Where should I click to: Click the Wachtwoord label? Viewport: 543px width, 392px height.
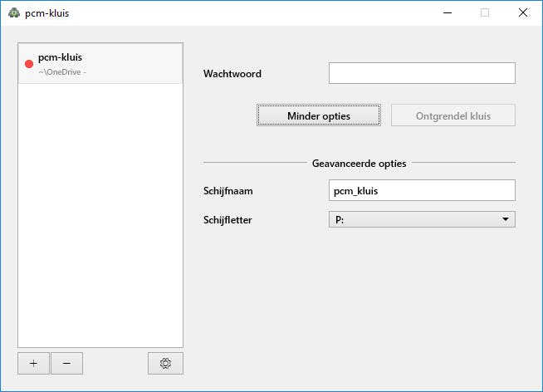coord(232,73)
